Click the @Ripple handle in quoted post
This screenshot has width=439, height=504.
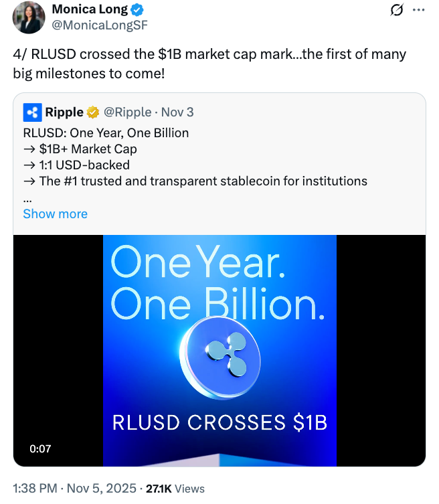pos(127,112)
